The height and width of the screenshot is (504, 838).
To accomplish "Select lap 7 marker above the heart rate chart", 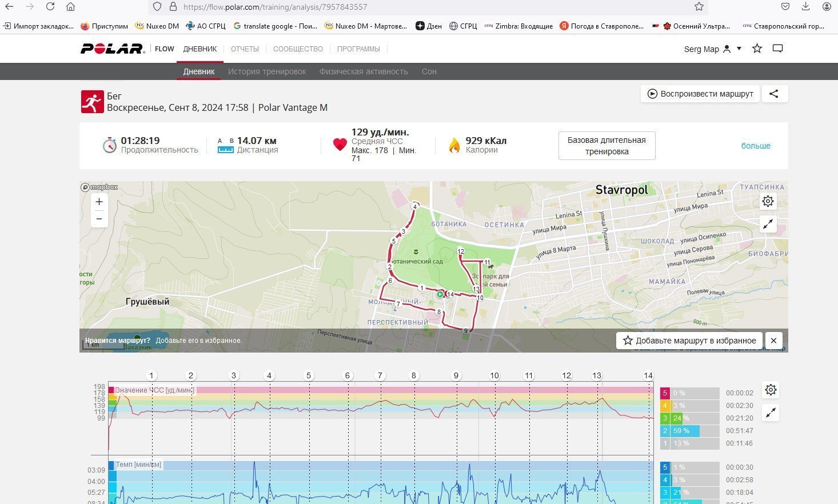I will [x=380, y=375].
